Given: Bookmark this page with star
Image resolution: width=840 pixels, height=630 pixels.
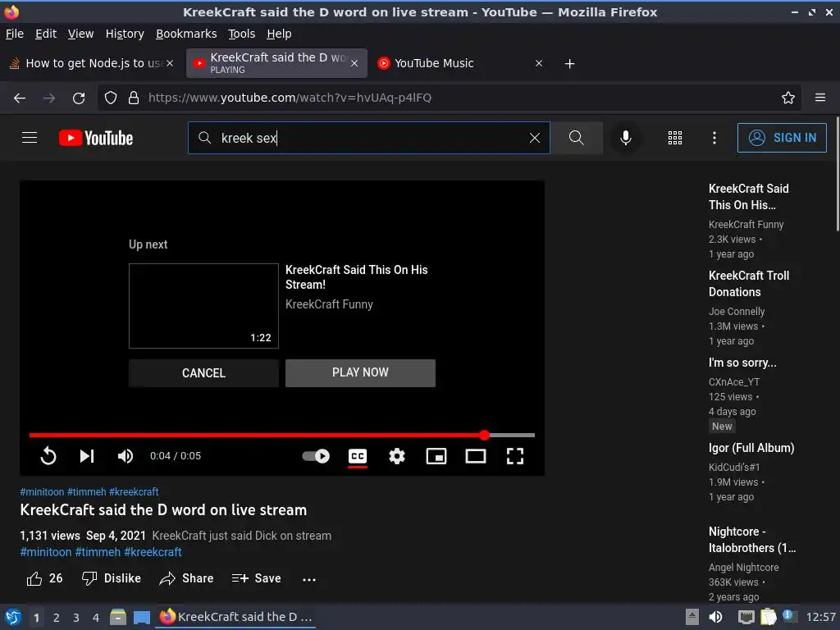Looking at the screenshot, I should (x=788, y=98).
